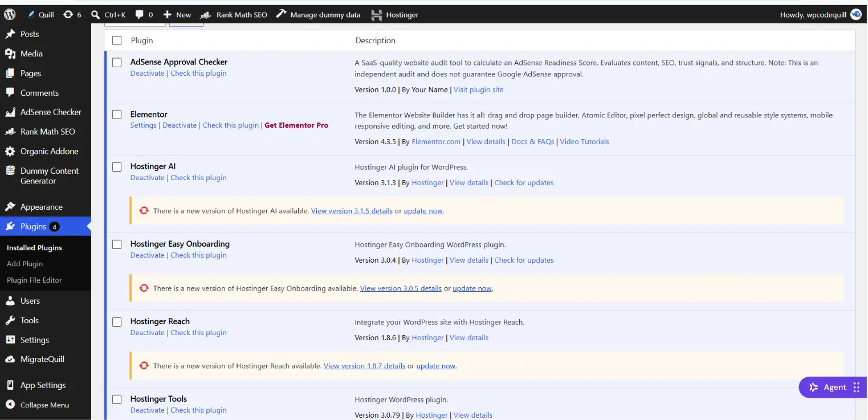Open the Settings item in sidebar
Screen dimensions: 868x420
click(35, 340)
